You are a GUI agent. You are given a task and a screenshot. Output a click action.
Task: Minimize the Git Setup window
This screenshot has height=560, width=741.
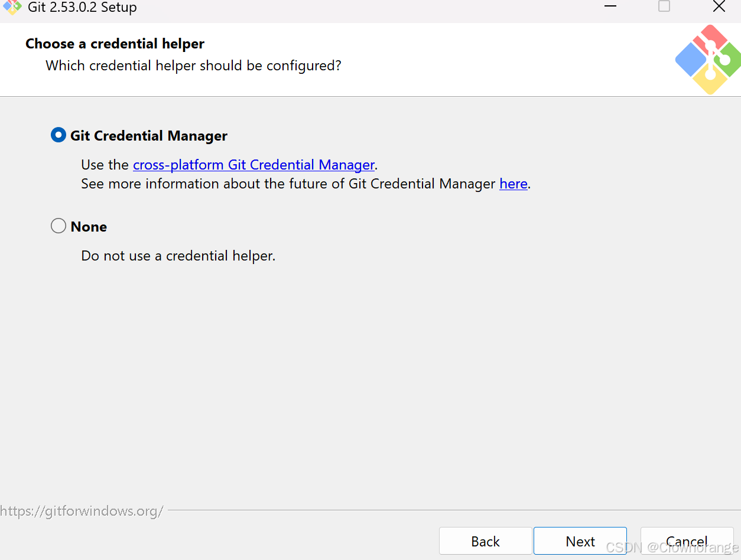610,6
